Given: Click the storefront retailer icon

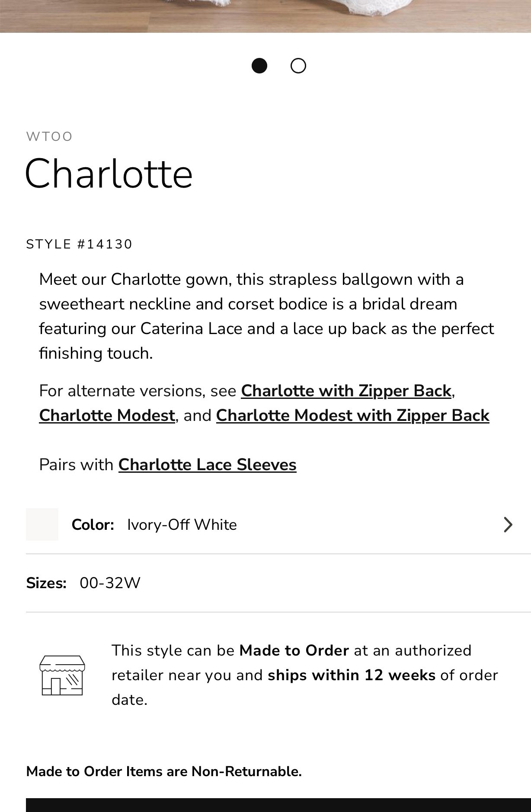Looking at the screenshot, I should pos(62,675).
